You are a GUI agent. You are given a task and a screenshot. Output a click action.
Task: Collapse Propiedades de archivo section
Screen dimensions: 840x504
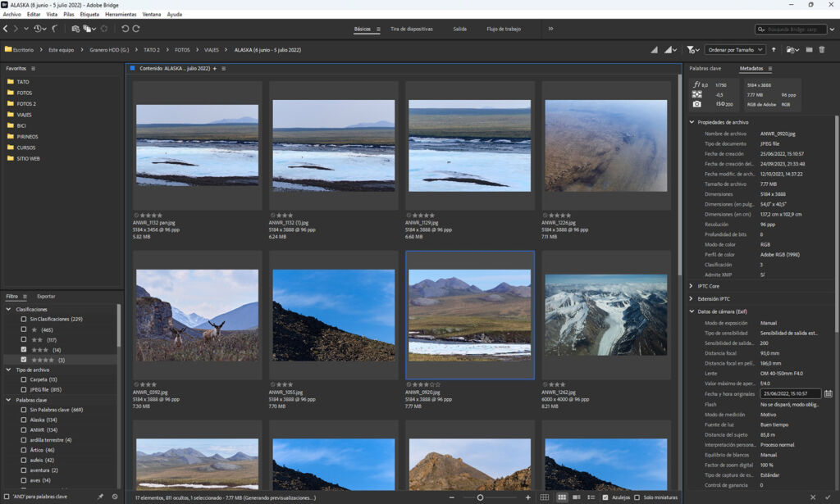point(692,122)
